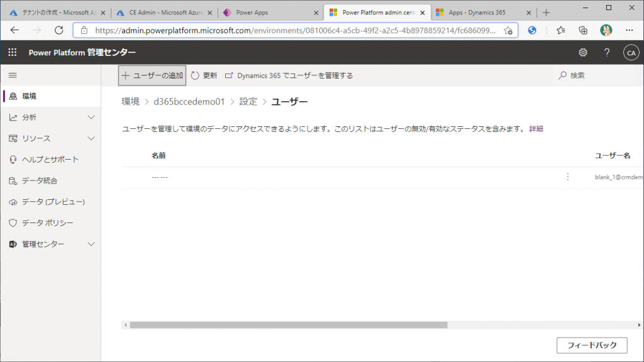This screenshot has width=644, height=362.
Task: Close the Apps - Dynamics 365 tab
Action: pos(528,13)
